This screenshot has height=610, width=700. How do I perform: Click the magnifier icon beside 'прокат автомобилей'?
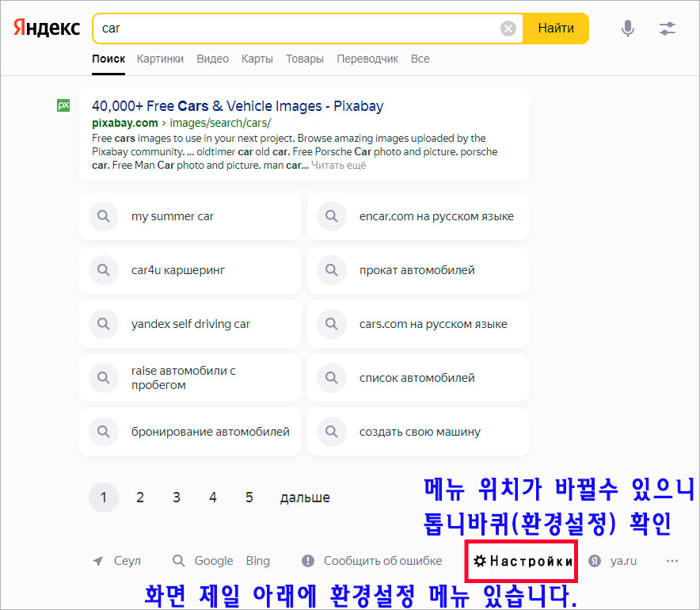[x=332, y=270]
